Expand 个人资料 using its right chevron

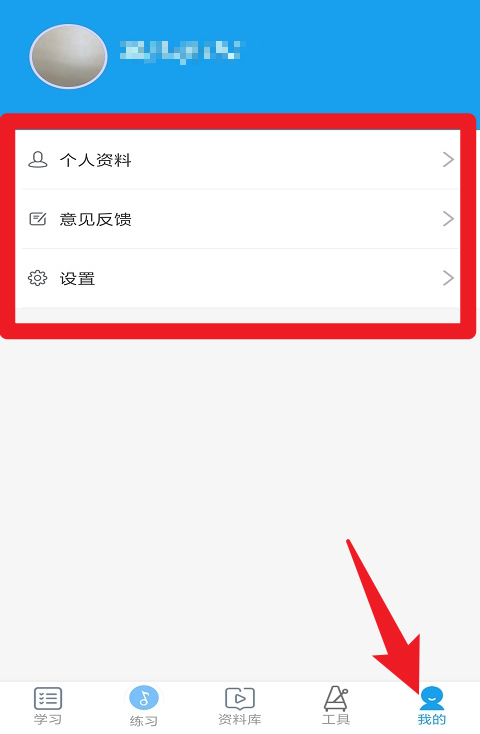click(x=448, y=160)
